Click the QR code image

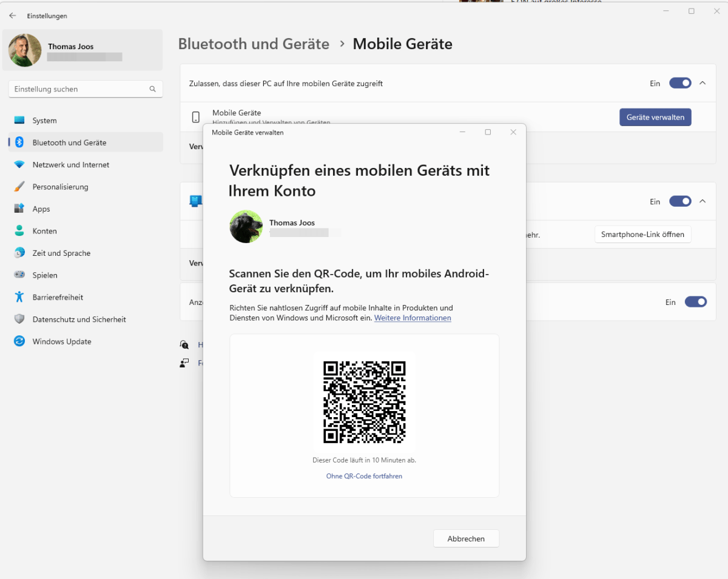[x=364, y=403]
